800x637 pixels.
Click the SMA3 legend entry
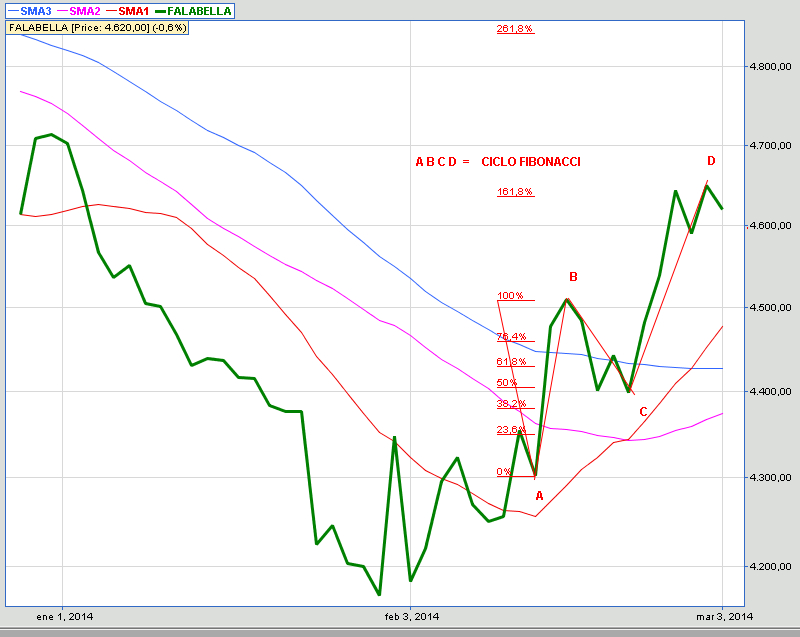tap(30, 11)
